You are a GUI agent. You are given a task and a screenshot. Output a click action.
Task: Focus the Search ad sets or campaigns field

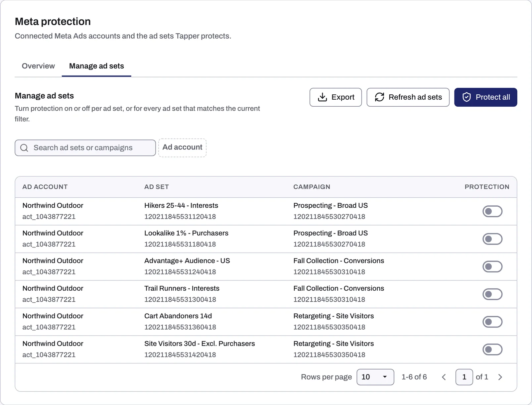pos(85,148)
